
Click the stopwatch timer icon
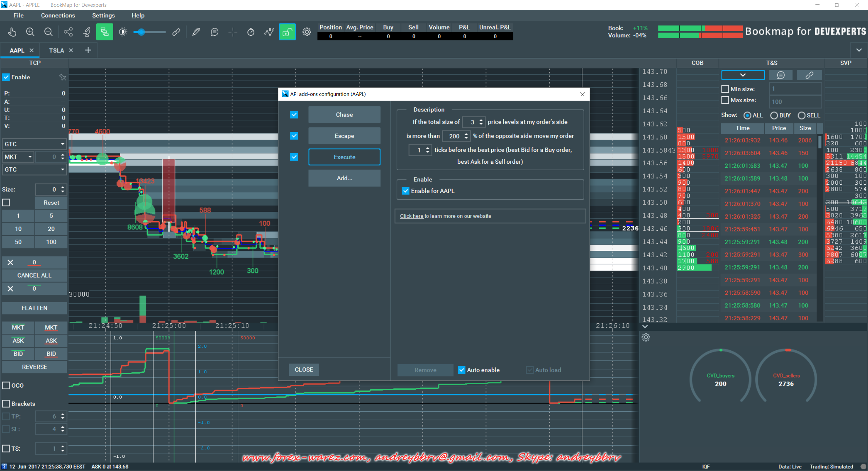tap(251, 32)
